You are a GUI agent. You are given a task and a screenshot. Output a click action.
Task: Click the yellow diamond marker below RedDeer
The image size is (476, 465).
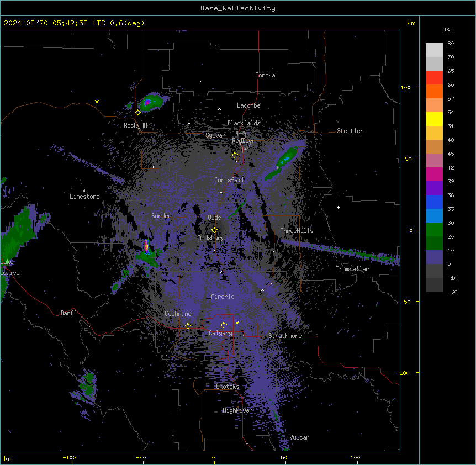235,155
